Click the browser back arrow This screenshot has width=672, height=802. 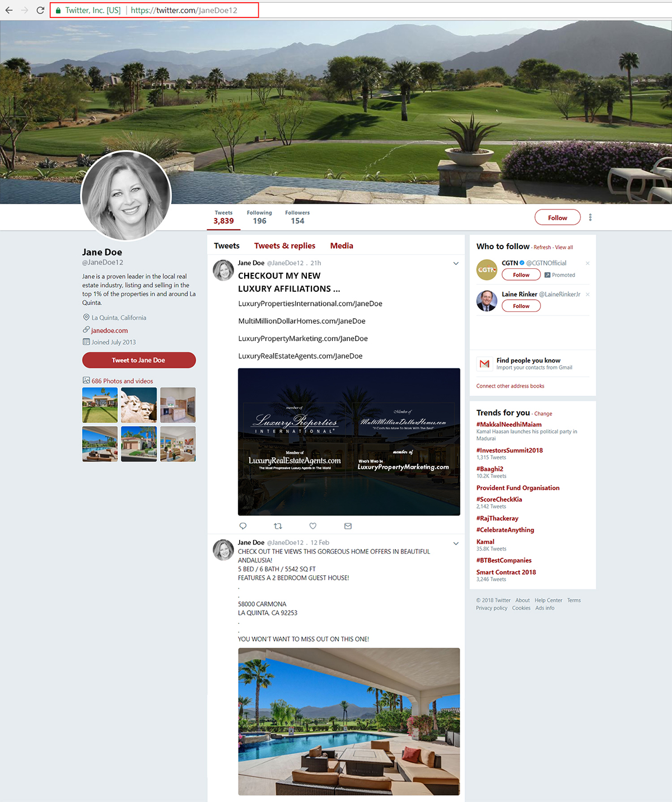pos(9,10)
